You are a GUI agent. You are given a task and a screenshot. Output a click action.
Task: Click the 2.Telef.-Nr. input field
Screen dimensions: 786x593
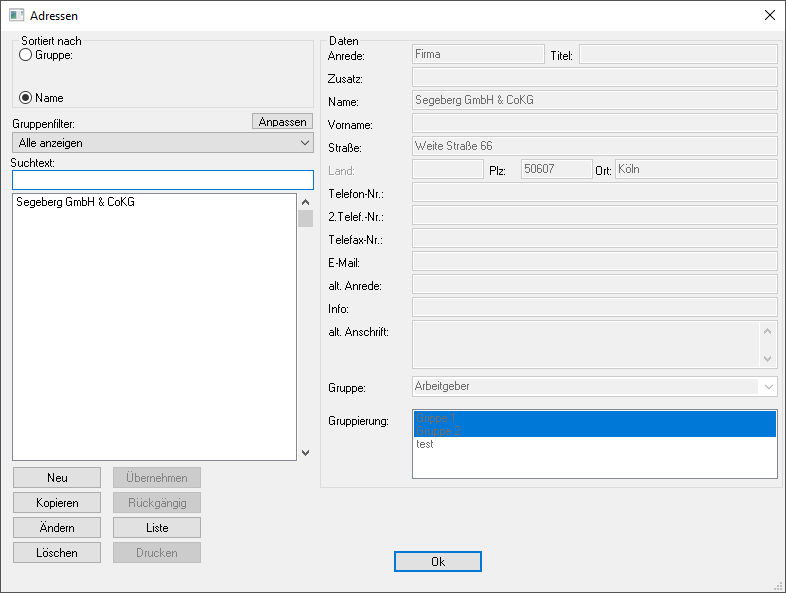tap(595, 216)
